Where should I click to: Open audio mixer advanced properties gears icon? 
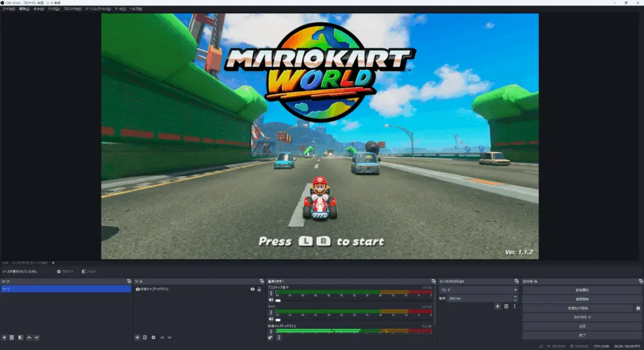pos(270,337)
